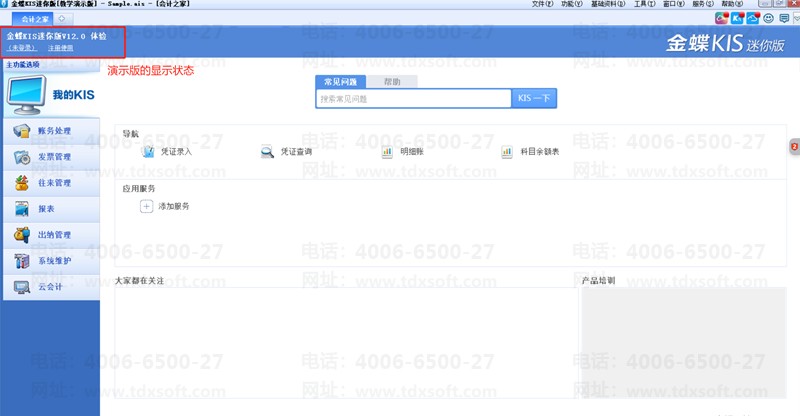Open the 帮助 menu in menu bar
Screen dimensions: 800x416
pos(732,4)
